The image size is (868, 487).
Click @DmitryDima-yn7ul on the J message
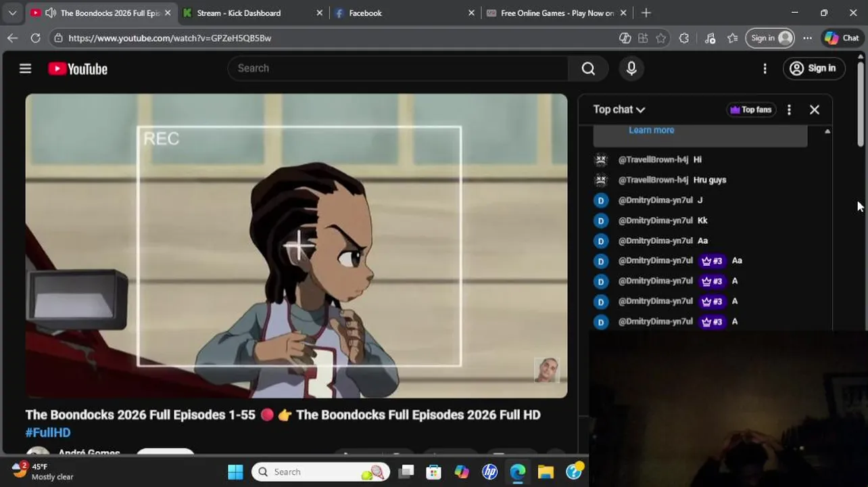[x=655, y=200]
